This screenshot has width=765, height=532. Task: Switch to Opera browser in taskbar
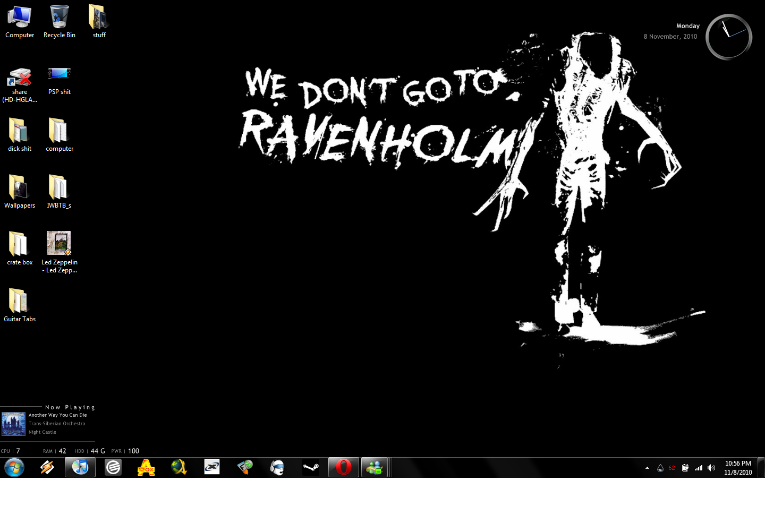344,467
